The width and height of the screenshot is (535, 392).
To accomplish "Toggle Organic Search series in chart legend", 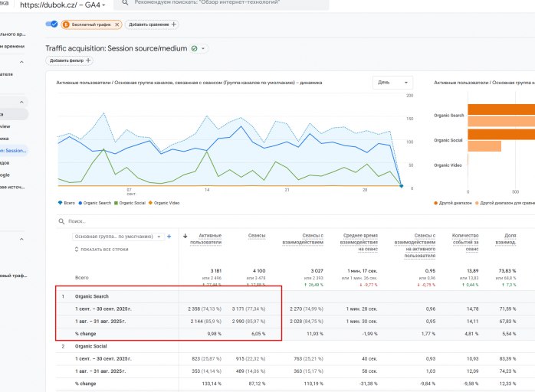I will [x=94, y=203].
